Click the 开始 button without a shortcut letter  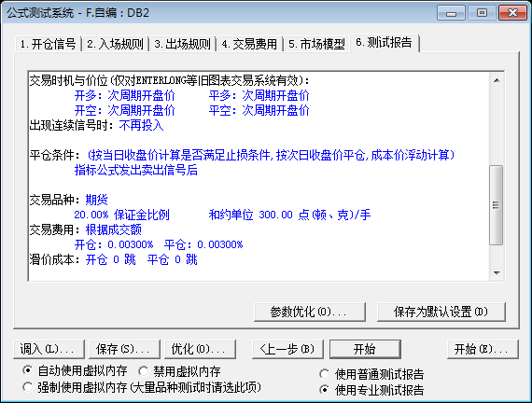(365, 349)
